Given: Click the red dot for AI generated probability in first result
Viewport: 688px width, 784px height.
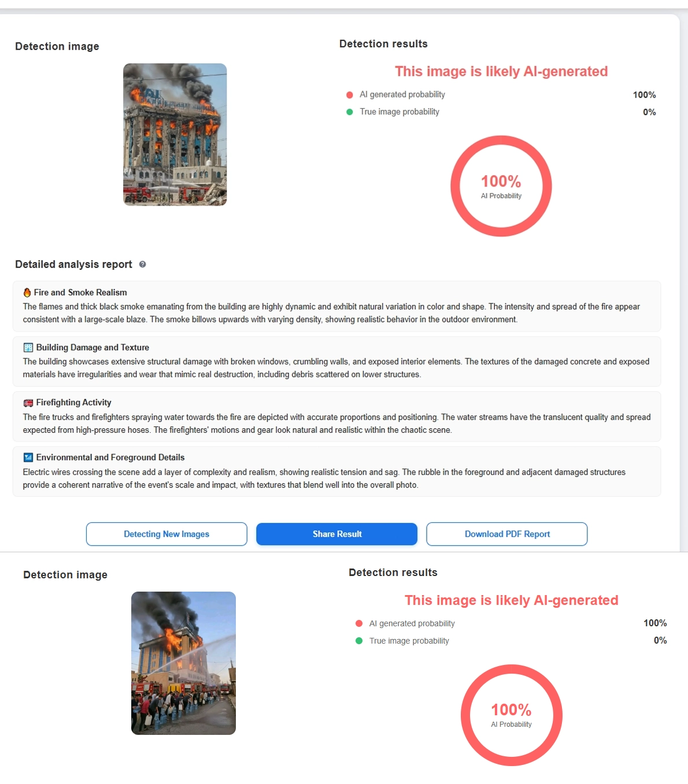Looking at the screenshot, I should tap(350, 95).
